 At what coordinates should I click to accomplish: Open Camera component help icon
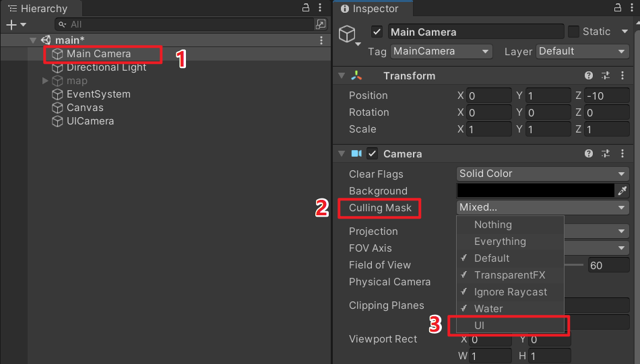tap(589, 153)
